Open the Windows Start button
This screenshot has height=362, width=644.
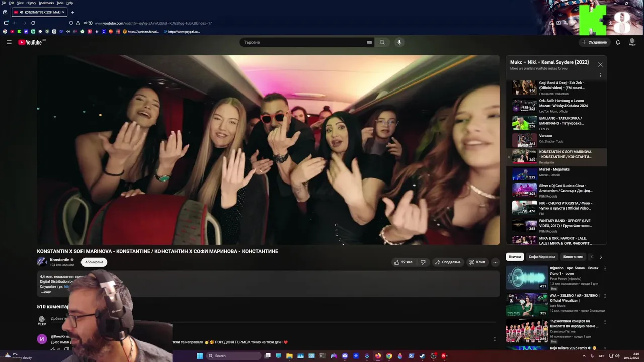200,356
